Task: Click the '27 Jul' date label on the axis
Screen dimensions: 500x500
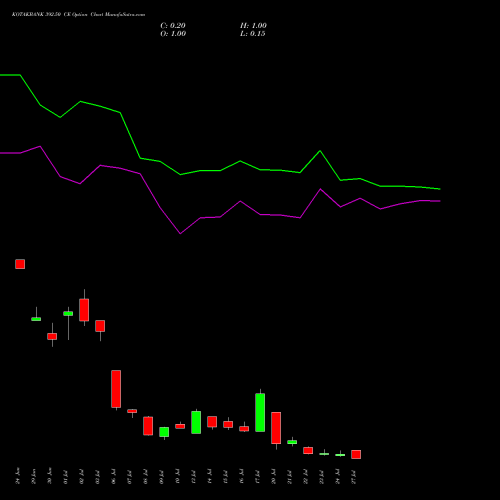Action: 354,477
